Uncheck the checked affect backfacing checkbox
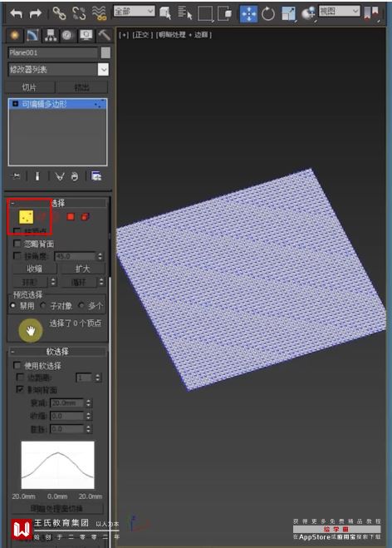The height and width of the screenshot is (548, 392). pyautogui.click(x=20, y=389)
